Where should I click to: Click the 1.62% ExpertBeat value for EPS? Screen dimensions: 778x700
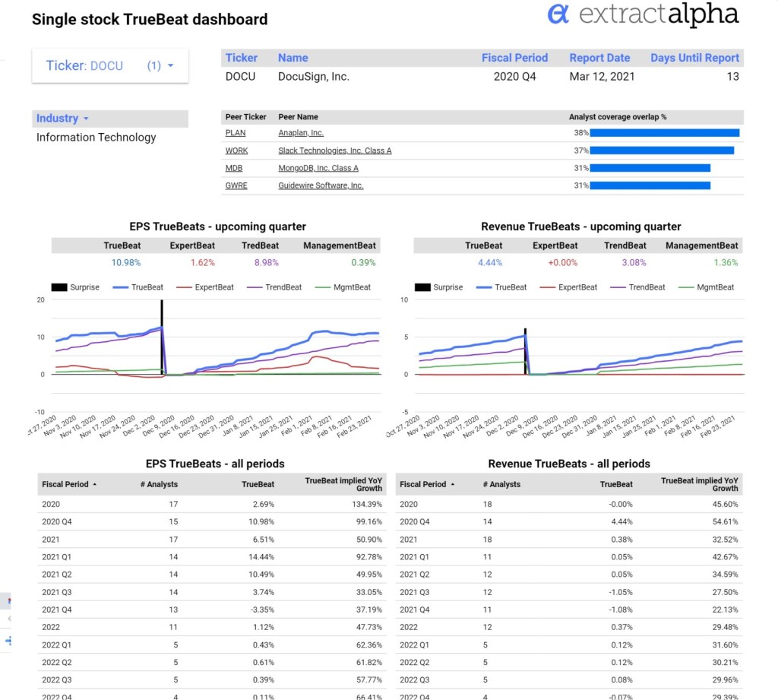203,263
